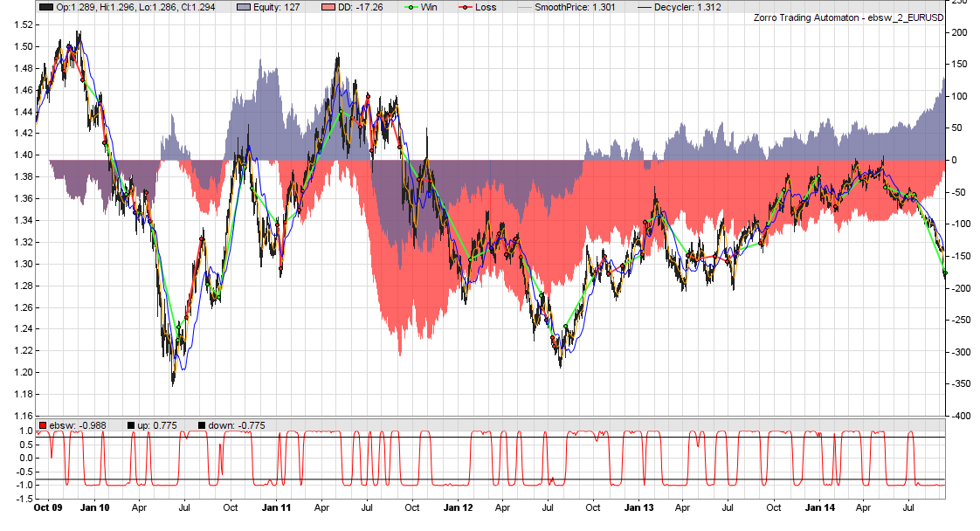Click the -300 equity axis label
Screen dimensions: 980x531
pyautogui.click(x=959, y=352)
